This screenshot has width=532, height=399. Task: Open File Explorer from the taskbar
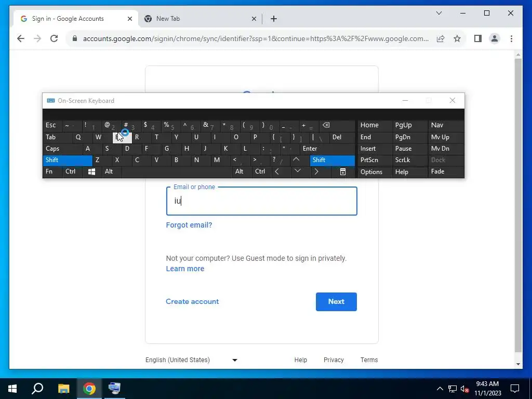(x=63, y=388)
